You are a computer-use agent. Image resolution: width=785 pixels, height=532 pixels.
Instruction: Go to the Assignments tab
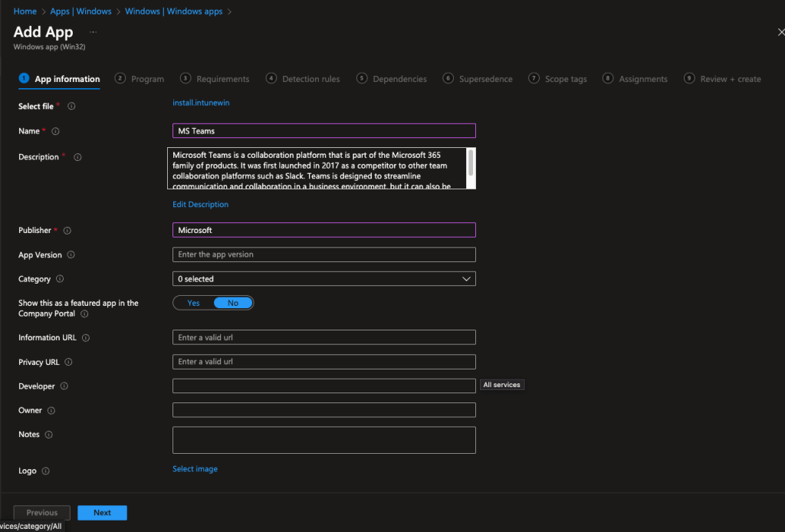coord(642,79)
